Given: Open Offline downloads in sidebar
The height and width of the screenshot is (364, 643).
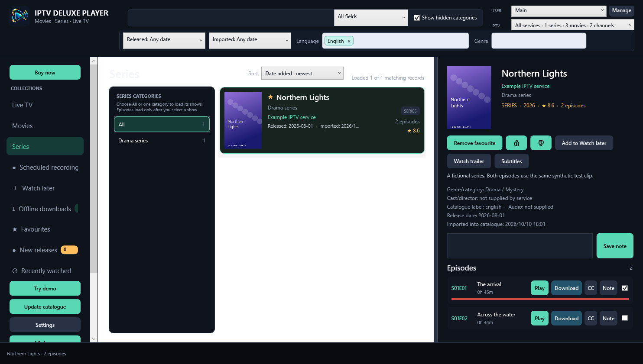Looking at the screenshot, I should (x=45, y=209).
